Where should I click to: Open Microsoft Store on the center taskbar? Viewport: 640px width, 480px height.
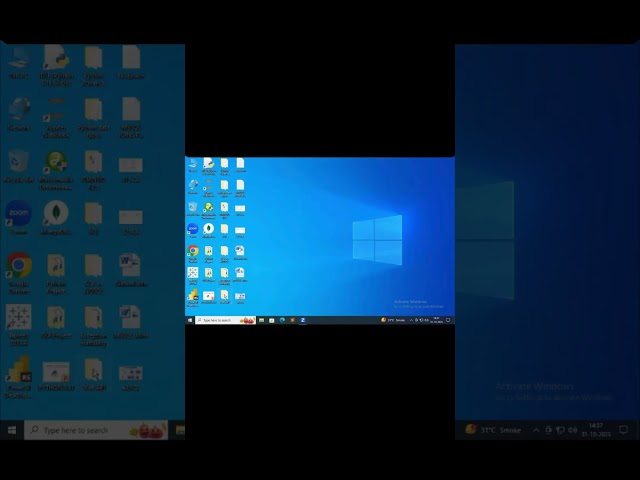[x=271, y=320]
